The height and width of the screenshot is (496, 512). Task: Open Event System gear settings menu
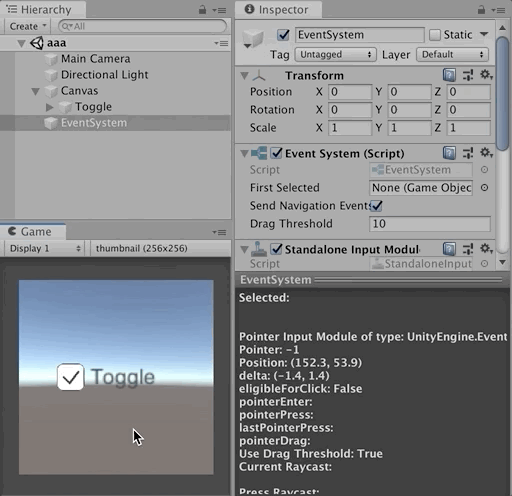coord(486,153)
